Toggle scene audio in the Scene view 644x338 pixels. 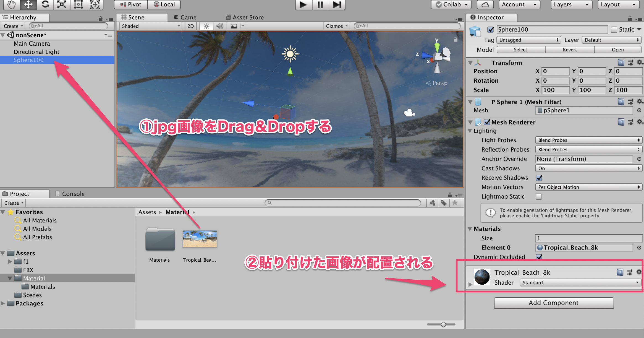click(x=220, y=26)
